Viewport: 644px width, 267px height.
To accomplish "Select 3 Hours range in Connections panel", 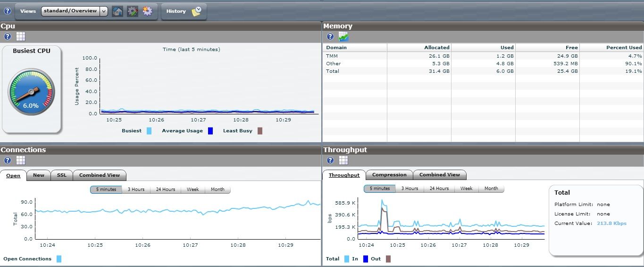I will tap(136, 189).
